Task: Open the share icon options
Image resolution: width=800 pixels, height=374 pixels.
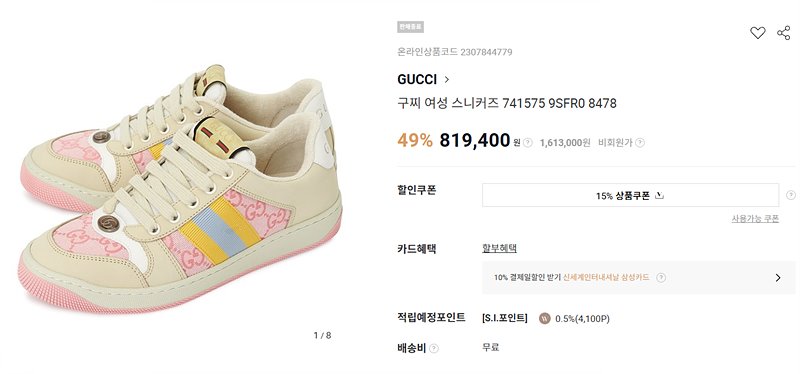Action: click(784, 33)
